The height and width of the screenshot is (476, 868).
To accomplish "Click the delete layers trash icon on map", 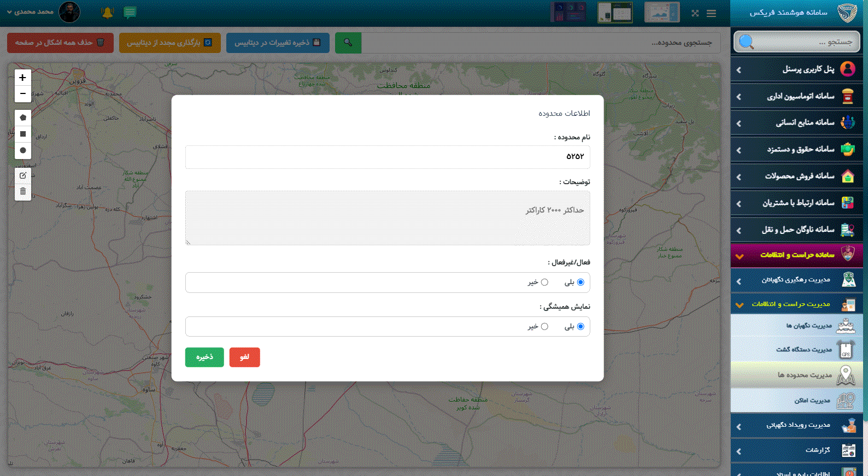I will click(x=23, y=191).
